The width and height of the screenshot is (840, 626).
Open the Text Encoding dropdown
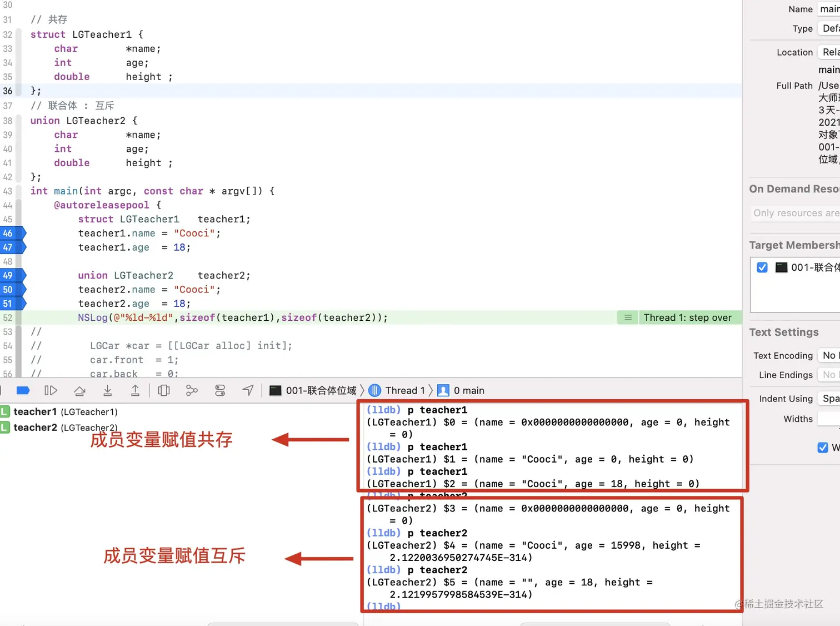click(829, 355)
